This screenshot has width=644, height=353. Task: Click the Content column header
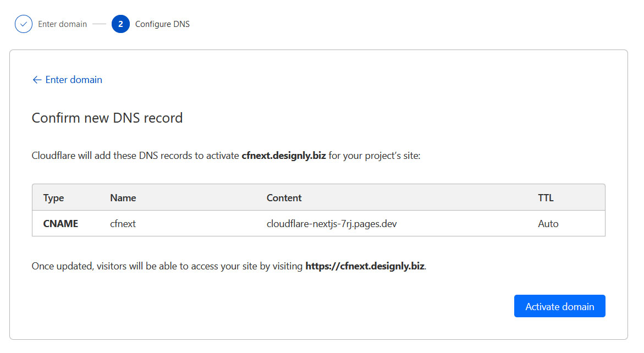coord(284,198)
